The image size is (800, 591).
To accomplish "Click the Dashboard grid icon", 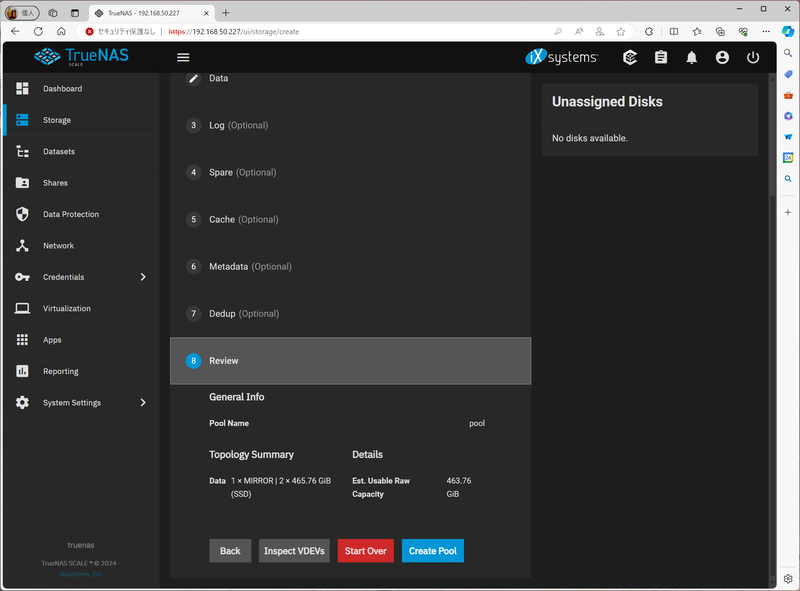I will tap(22, 89).
